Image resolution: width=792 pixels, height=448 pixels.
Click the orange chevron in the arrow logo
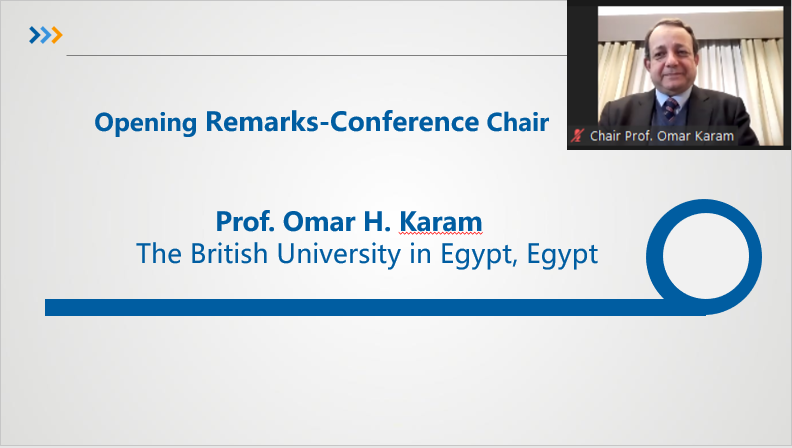57,35
